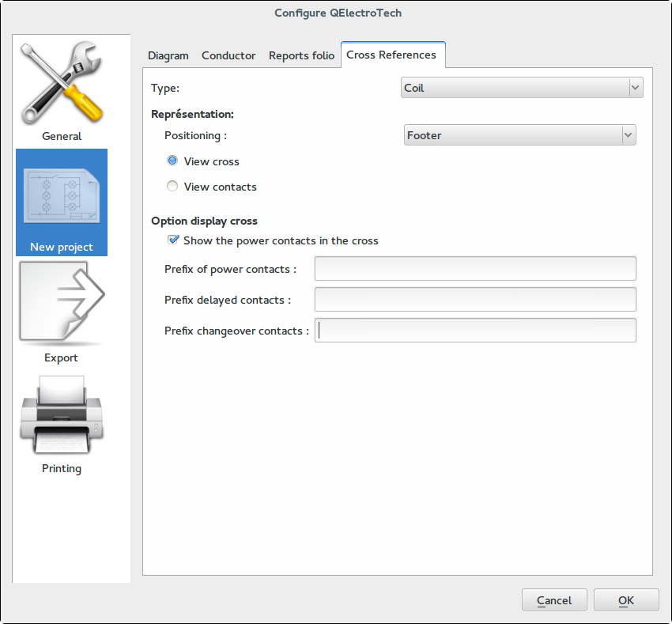Click the General label in sidebar
Screen dimensions: 672x624
[62, 136]
